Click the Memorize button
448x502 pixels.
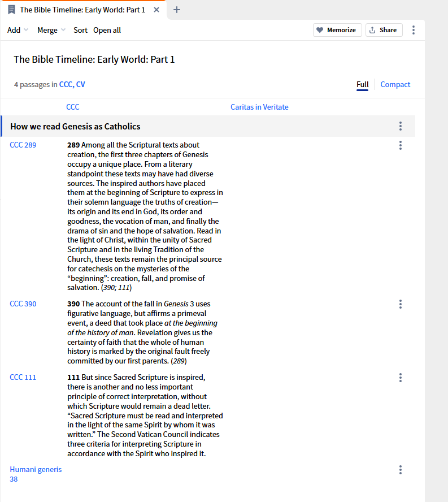click(337, 30)
